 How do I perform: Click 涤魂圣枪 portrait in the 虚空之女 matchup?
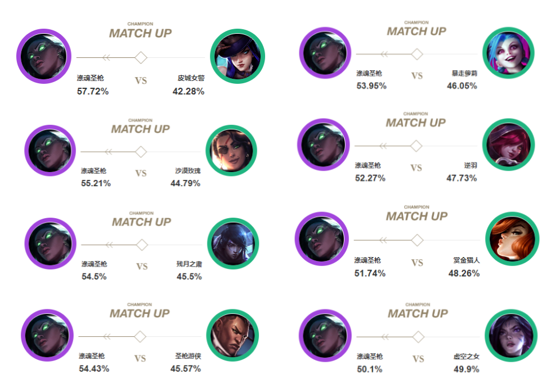pyautogui.click(x=326, y=335)
